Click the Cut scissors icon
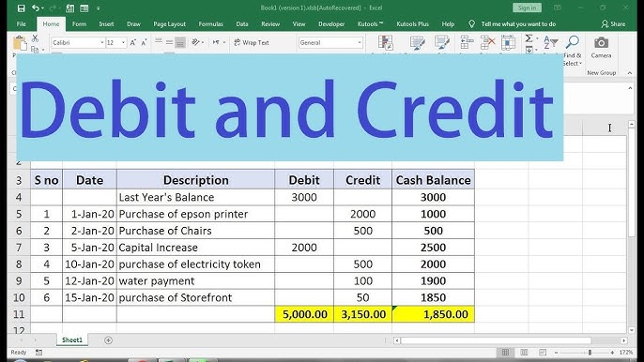The image size is (644, 362). (x=36, y=38)
